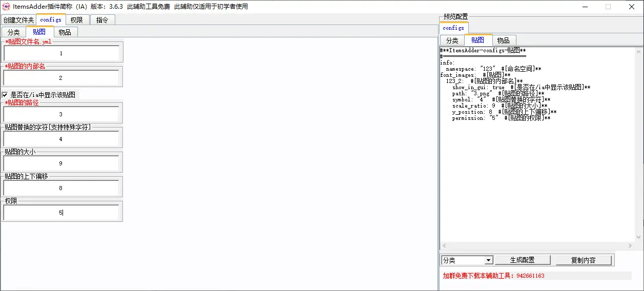Screen dimensions: 644x291
Task: Select preview panel 贴图 tab
Action: pos(478,40)
